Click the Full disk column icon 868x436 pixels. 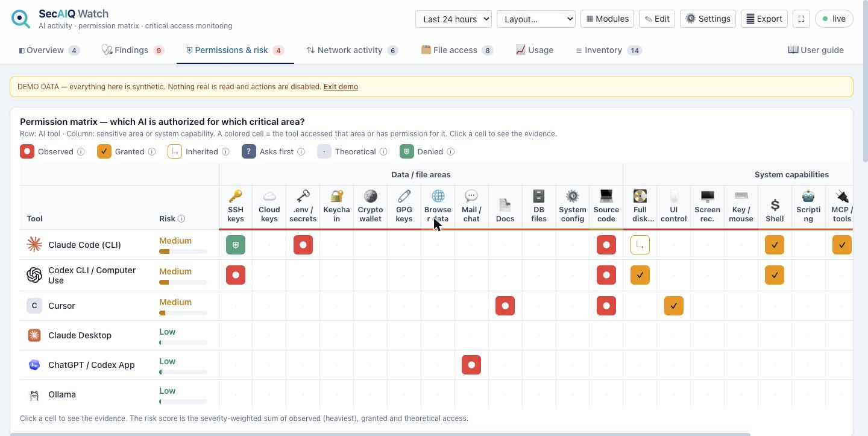640,196
